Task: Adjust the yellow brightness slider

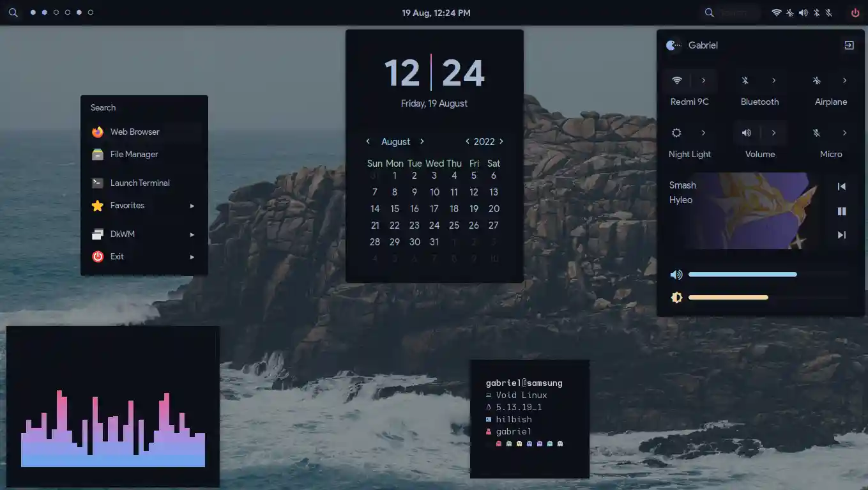Action: tap(768, 297)
